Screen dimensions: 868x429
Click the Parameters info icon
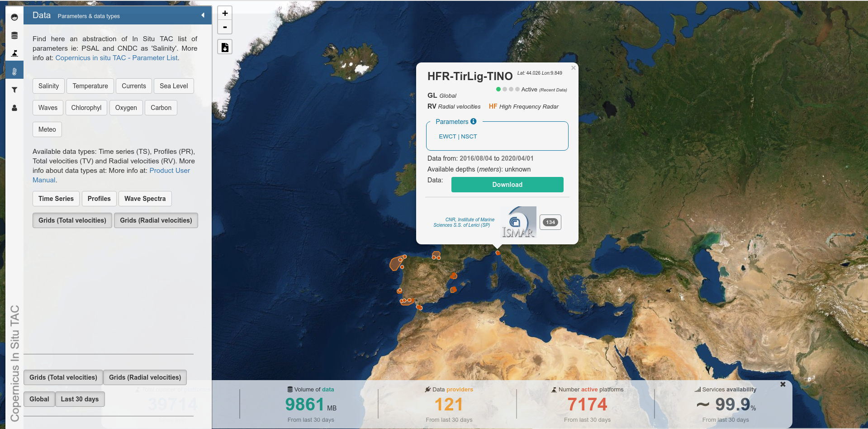point(474,121)
